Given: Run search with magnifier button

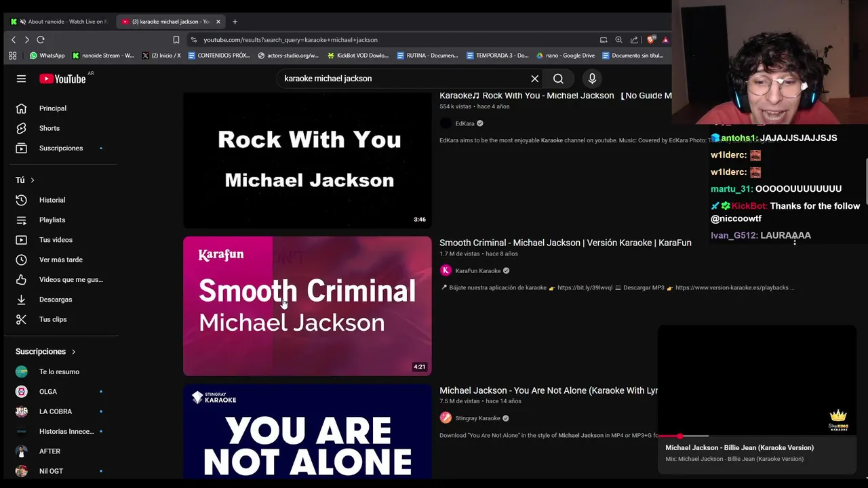Looking at the screenshot, I should tap(558, 79).
